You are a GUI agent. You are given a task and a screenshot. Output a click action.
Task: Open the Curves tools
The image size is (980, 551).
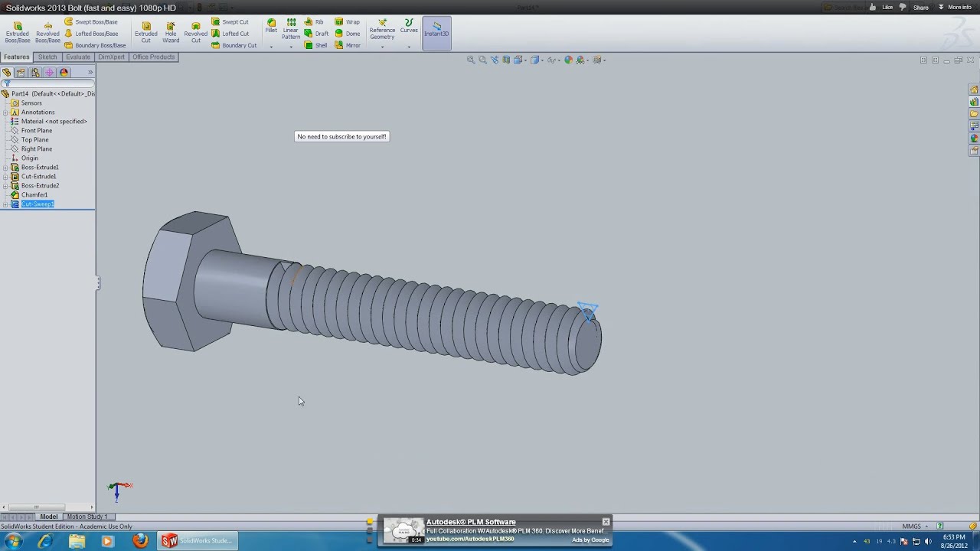click(409, 26)
